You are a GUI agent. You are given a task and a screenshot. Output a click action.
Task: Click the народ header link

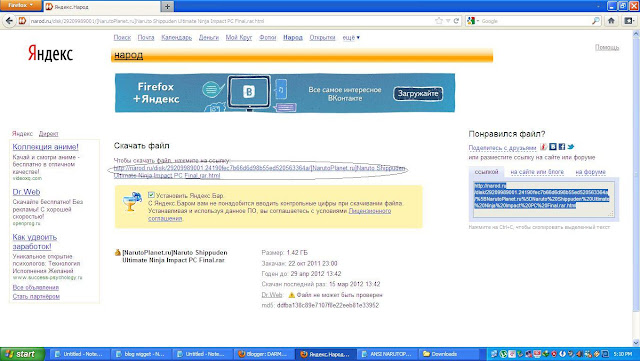(129, 55)
